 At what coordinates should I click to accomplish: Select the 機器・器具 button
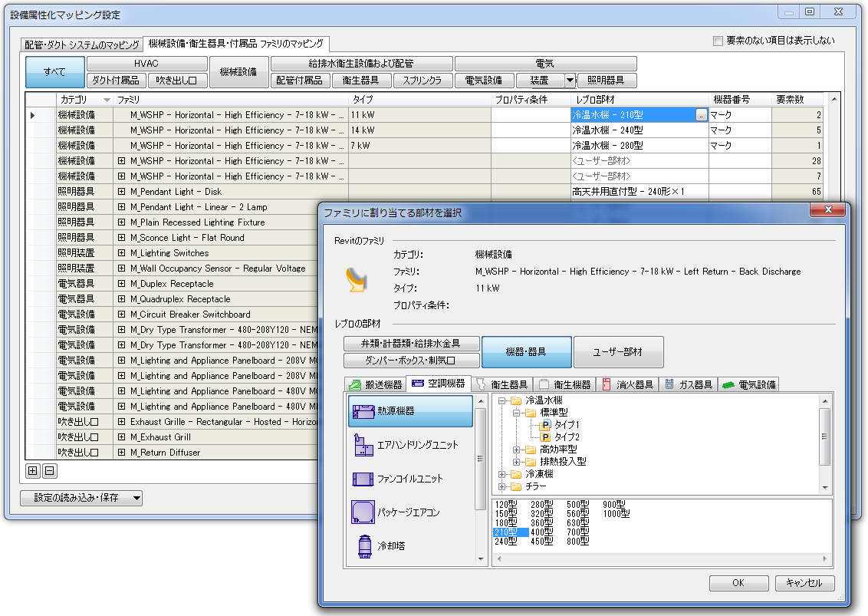click(x=527, y=352)
